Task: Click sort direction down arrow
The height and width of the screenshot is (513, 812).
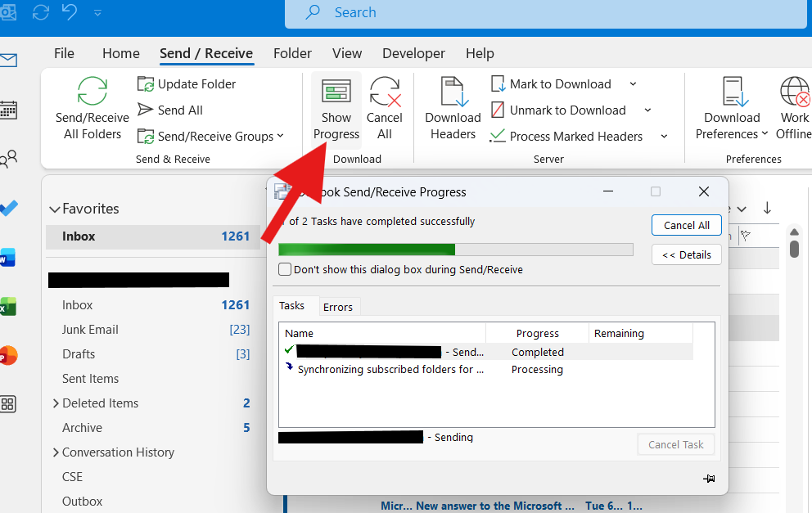Action: 767,208
